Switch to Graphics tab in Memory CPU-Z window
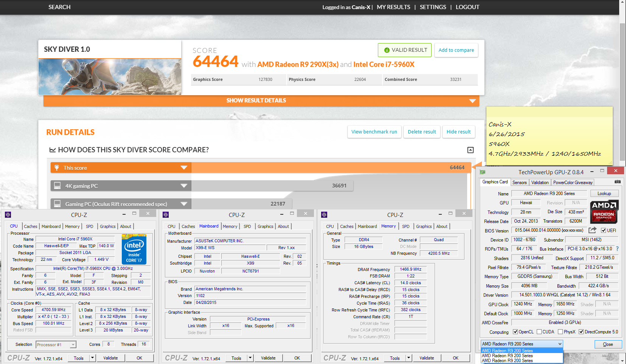 [x=424, y=226]
